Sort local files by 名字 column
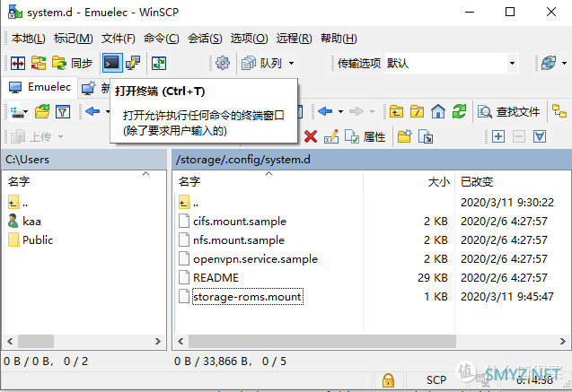This screenshot has height=392, width=572. 84,182
